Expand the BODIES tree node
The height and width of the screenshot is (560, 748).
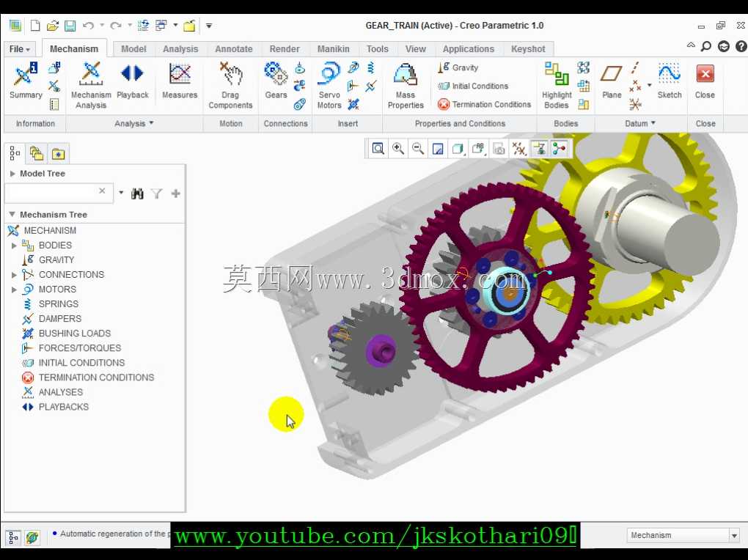point(15,245)
